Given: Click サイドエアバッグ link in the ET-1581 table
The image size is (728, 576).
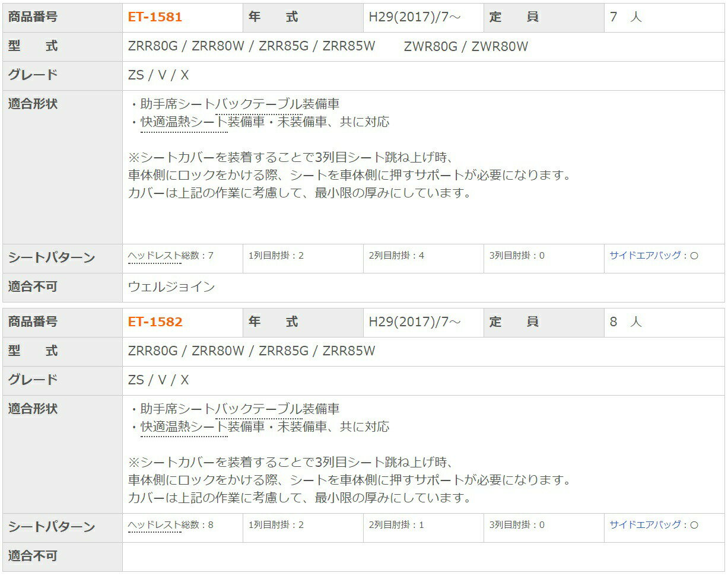Looking at the screenshot, I should (645, 256).
